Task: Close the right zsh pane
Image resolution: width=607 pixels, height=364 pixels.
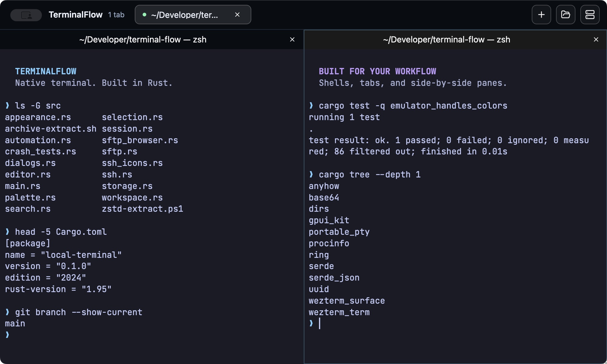Action: (596, 39)
